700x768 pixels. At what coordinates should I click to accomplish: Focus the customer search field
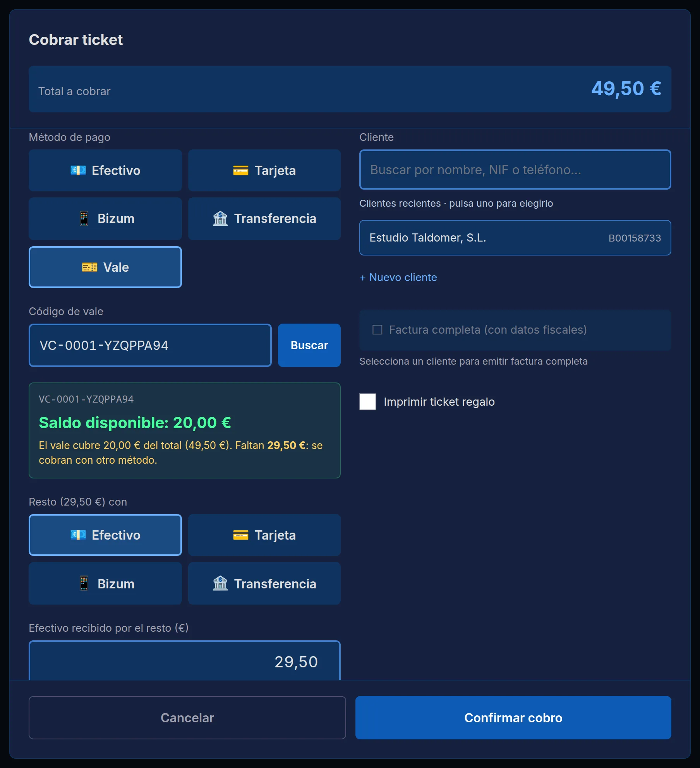[x=515, y=170]
